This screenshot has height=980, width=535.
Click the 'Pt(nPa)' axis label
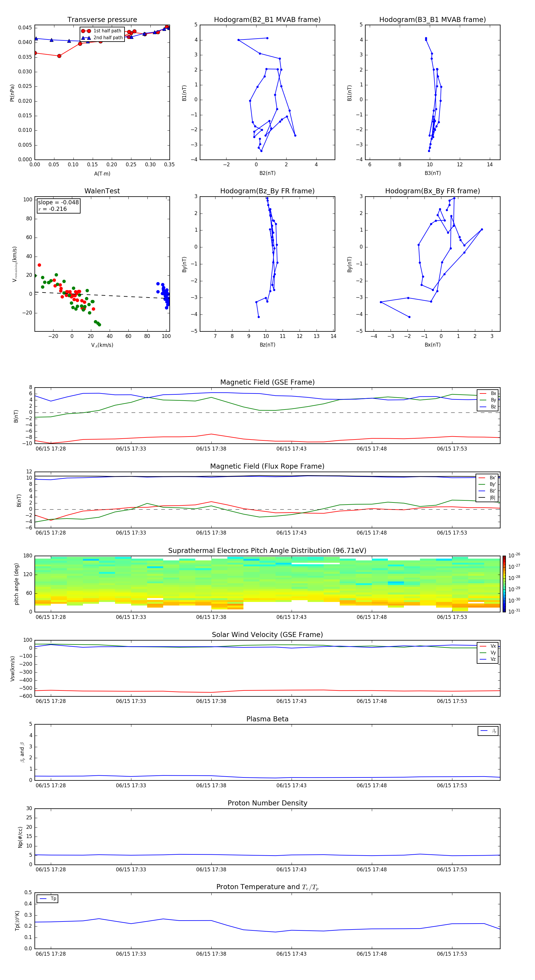tap(12, 92)
